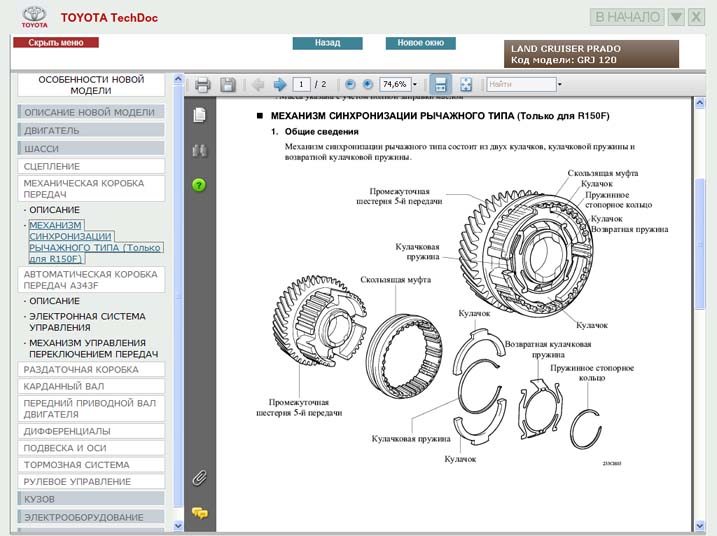Click document scrollbar up arrow
717x536 pixels.
[700, 103]
